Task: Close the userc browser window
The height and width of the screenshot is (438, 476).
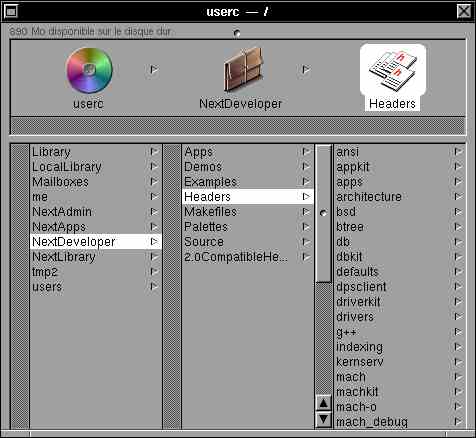Action: tap(464, 11)
